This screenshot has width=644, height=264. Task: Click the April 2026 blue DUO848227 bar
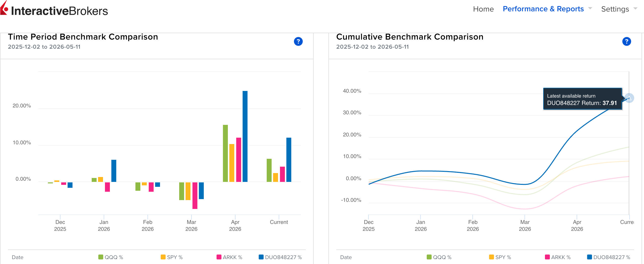(x=245, y=136)
